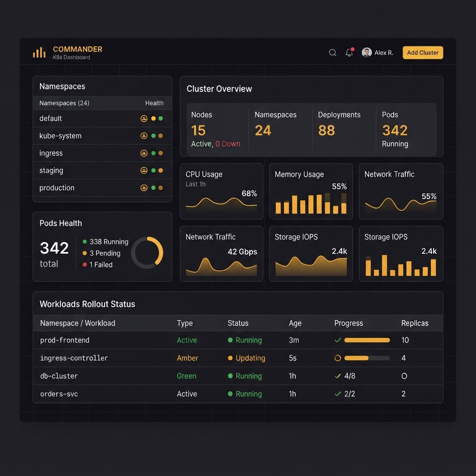Viewport: 476px width, 476px height.
Task: Sort by Progress column header
Action: coord(349,323)
